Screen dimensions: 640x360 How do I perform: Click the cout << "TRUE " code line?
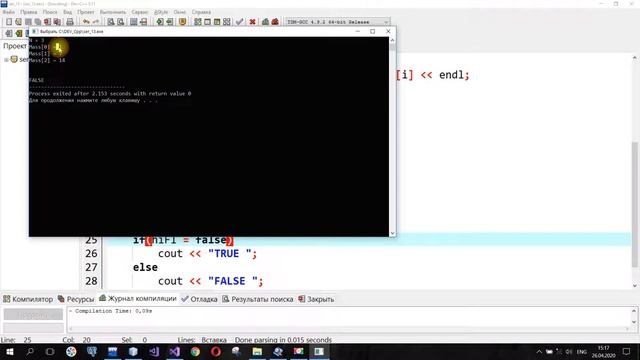[x=207, y=253]
